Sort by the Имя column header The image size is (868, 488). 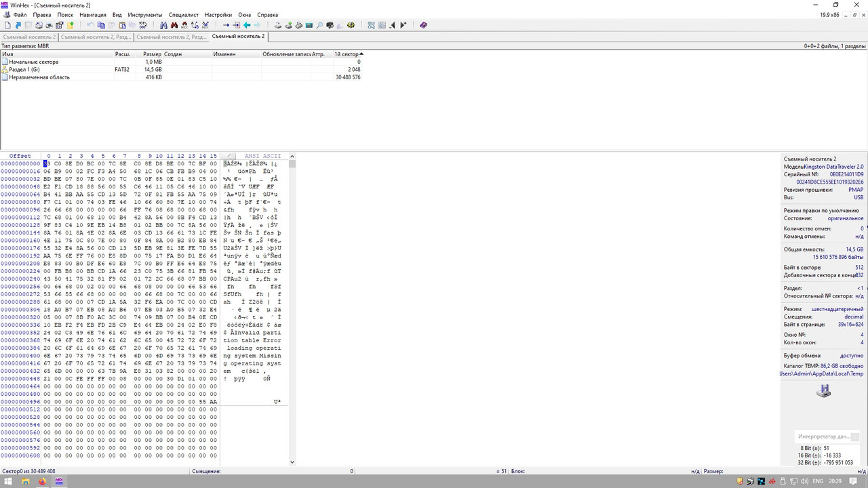click(57, 54)
